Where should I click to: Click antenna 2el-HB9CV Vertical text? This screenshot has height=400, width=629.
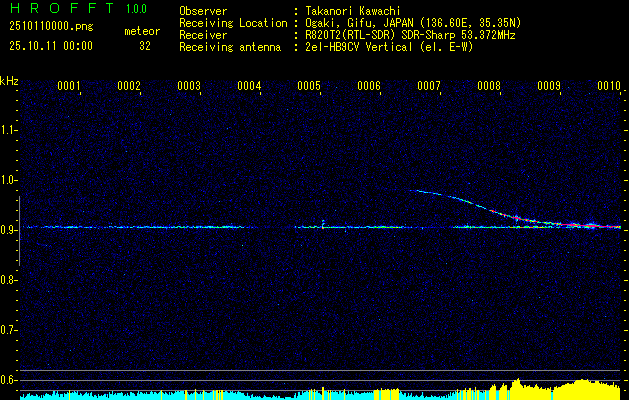coord(389,47)
